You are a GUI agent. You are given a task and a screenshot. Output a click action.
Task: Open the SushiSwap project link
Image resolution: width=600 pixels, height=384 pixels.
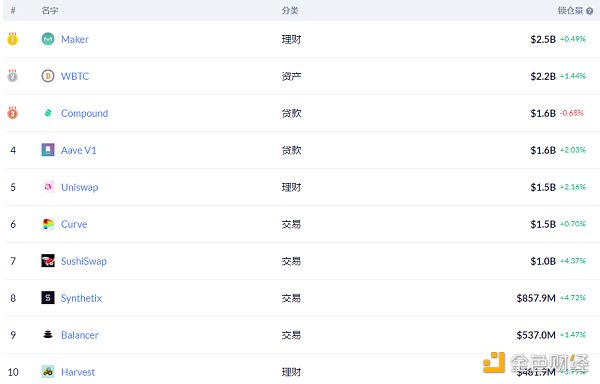[84, 261]
